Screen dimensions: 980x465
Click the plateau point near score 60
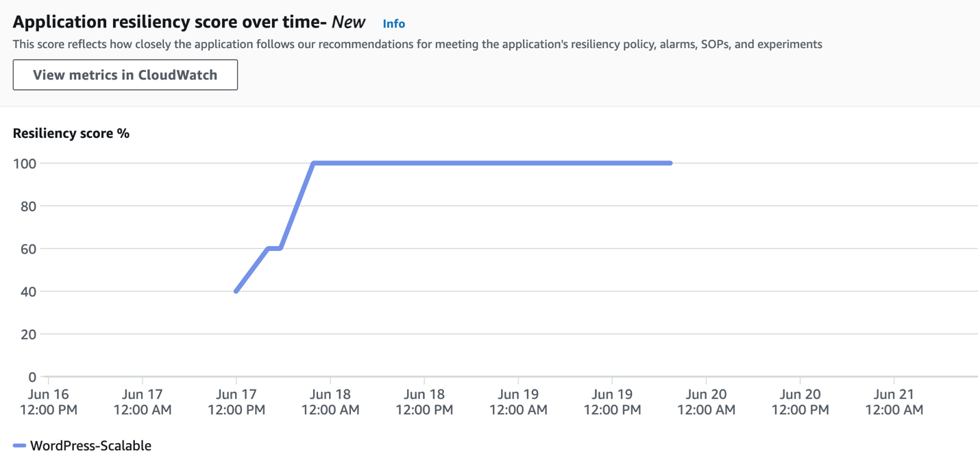pos(274,248)
